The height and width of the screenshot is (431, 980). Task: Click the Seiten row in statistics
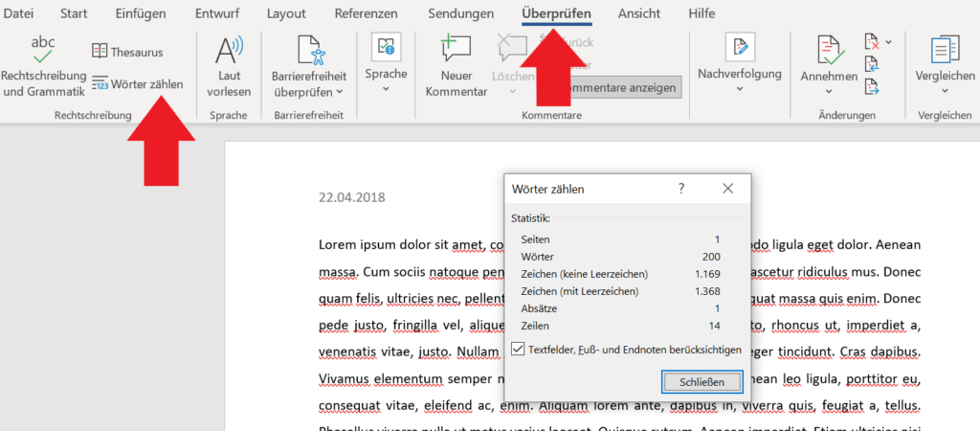coord(620,238)
